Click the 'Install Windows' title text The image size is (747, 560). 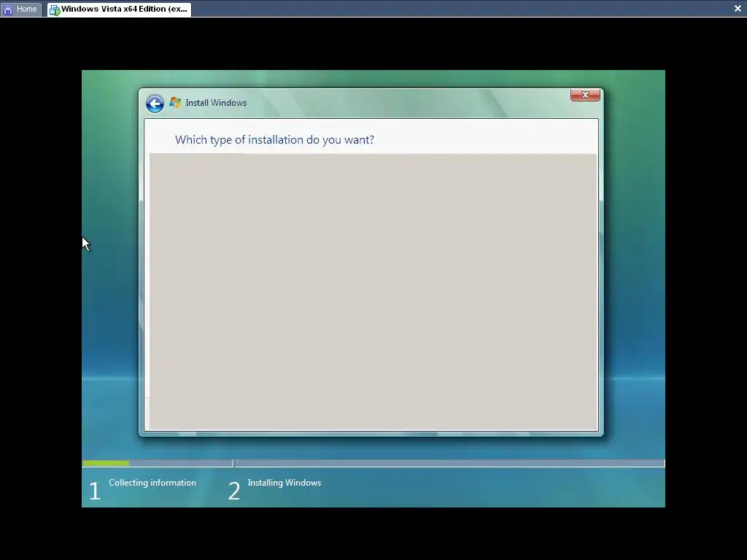click(x=216, y=103)
